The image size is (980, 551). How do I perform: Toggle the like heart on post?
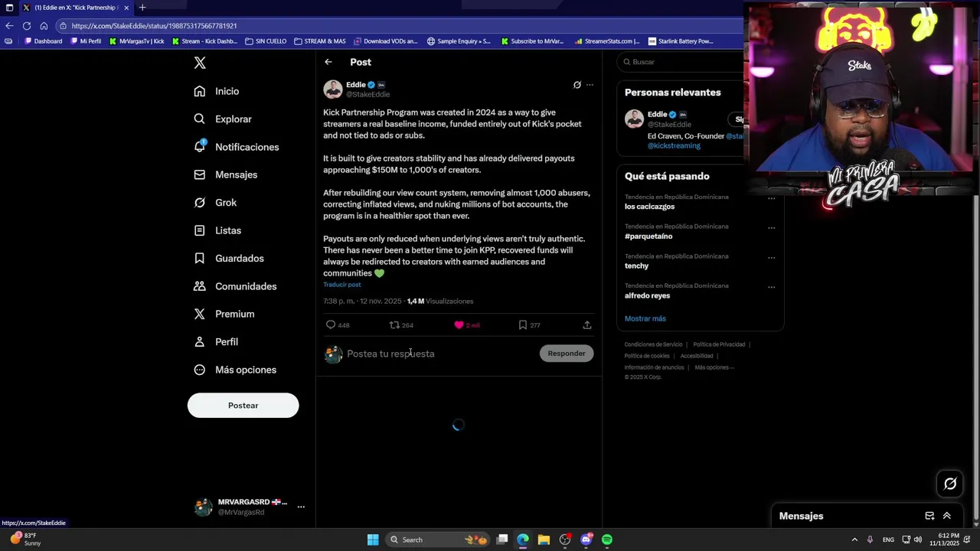point(459,325)
